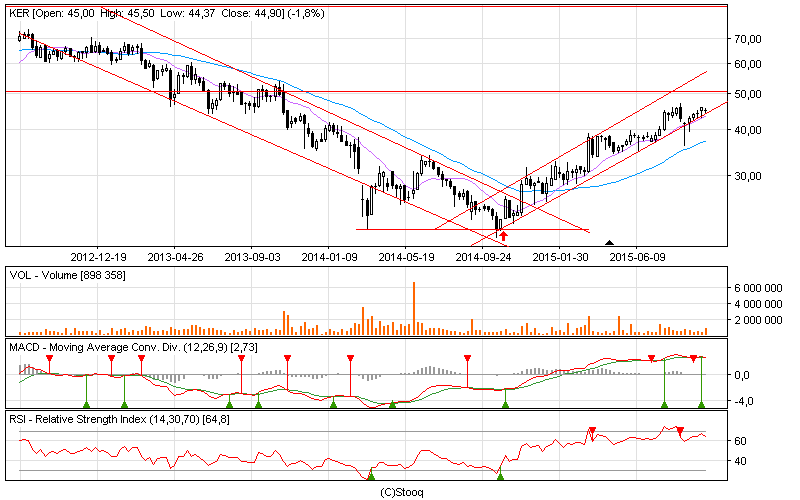Viewport: 800px width, 500px height.
Task: Click the MACD Moving Average Conv. Div. title
Action: pyautogui.click(x=133, y=347)
